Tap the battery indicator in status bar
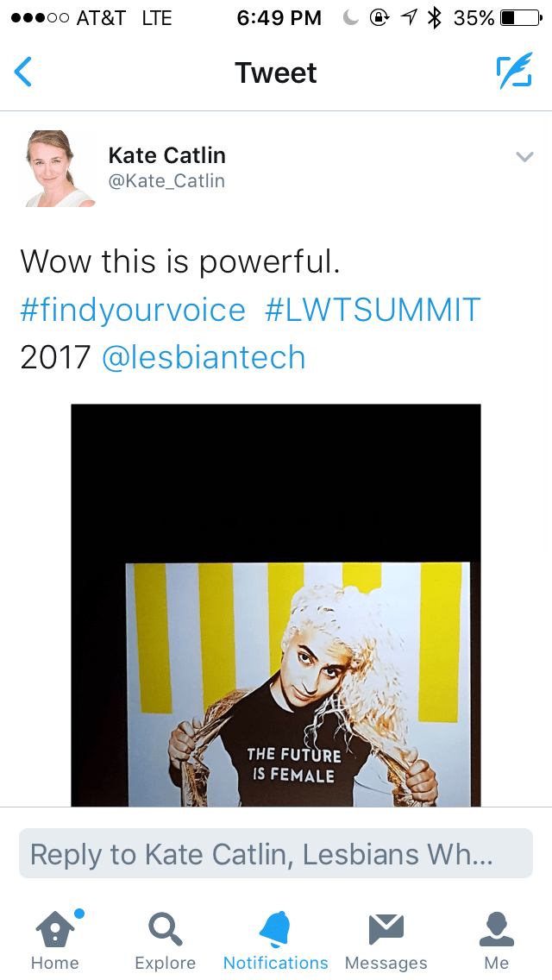Screen dimensions: 552x980 click(x=521, y=18)
